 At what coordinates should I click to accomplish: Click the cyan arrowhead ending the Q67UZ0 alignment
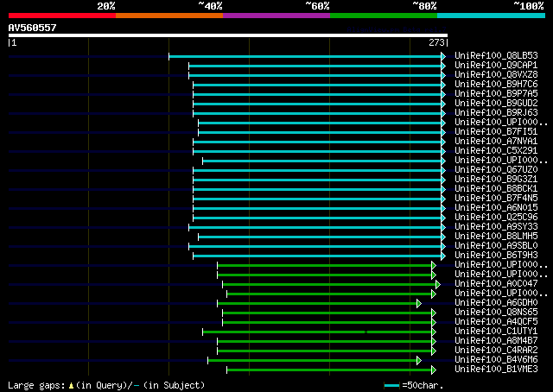[x=443, y=171]
